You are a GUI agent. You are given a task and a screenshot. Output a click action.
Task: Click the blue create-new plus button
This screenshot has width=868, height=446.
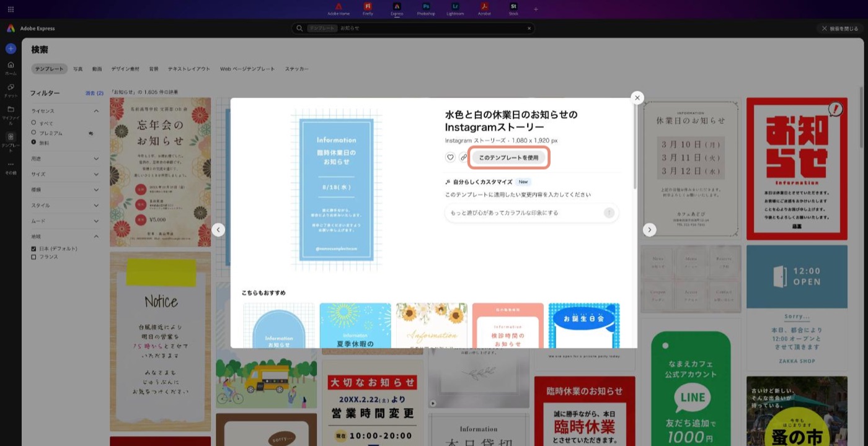pos(11,48)
